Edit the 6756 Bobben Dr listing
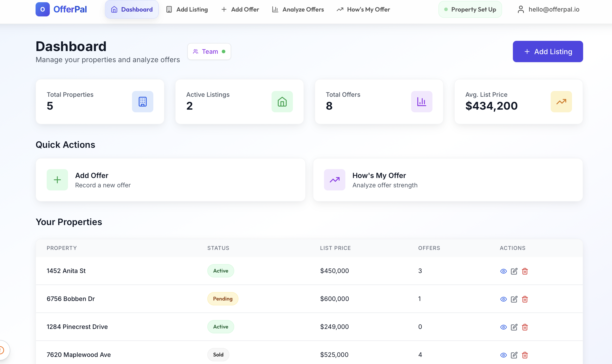The image size is (612, 364). click(514, 299)
